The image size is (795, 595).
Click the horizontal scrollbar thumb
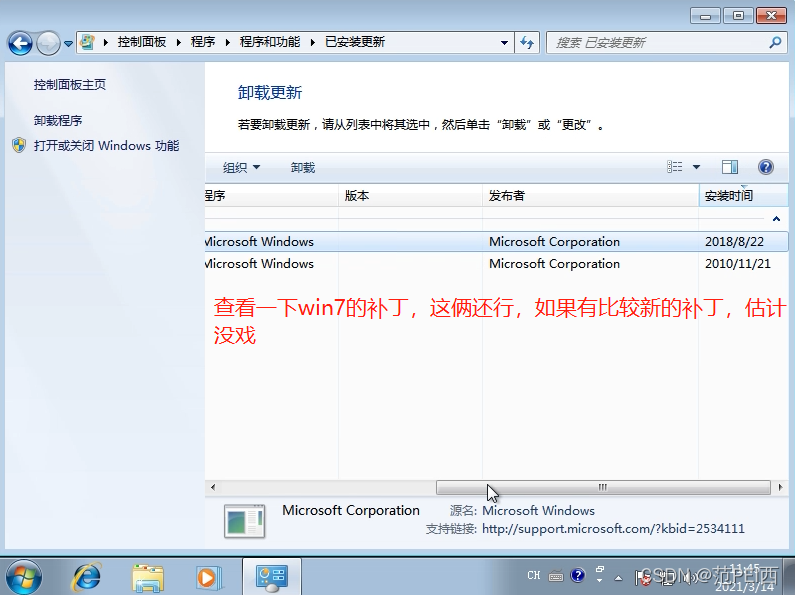click(603, 488)
